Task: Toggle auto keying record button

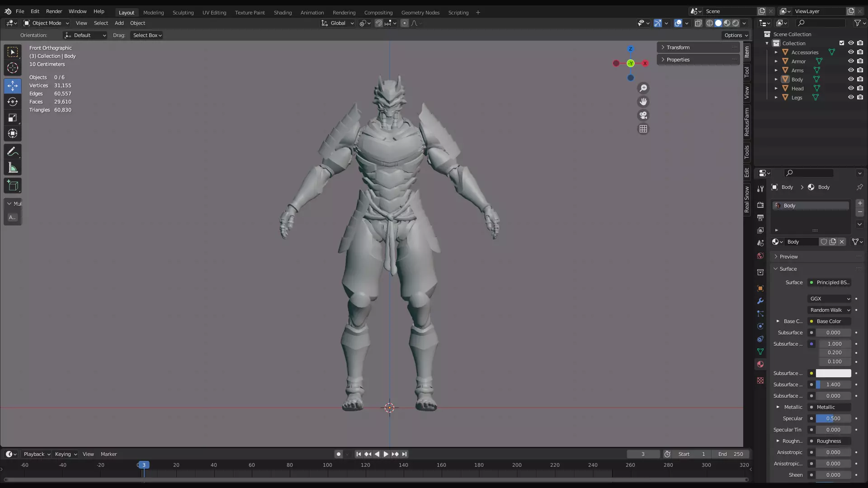Action: [x=338, y=454]
